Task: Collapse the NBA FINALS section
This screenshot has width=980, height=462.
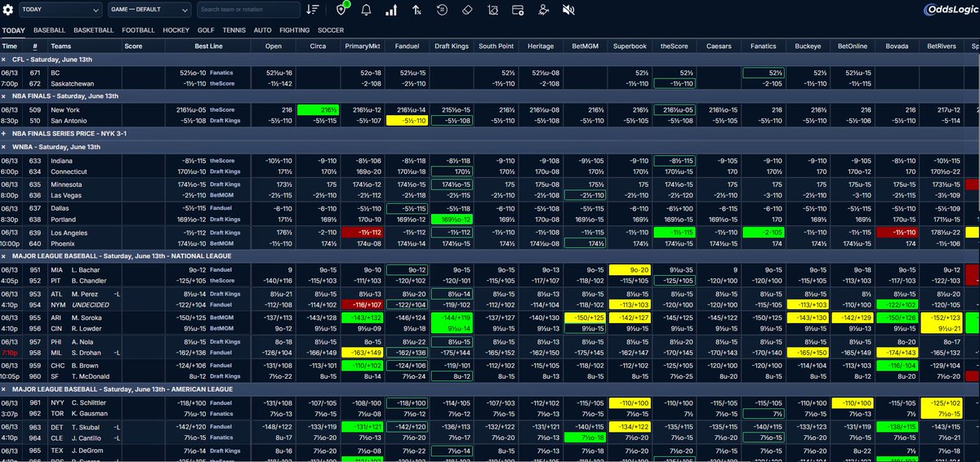Action: [4, 96]
